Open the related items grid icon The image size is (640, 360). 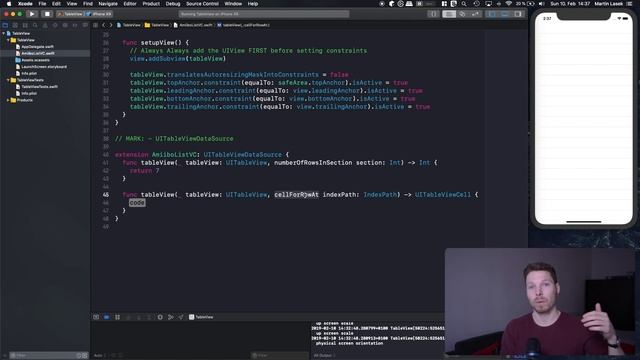[x=95, y=25]
